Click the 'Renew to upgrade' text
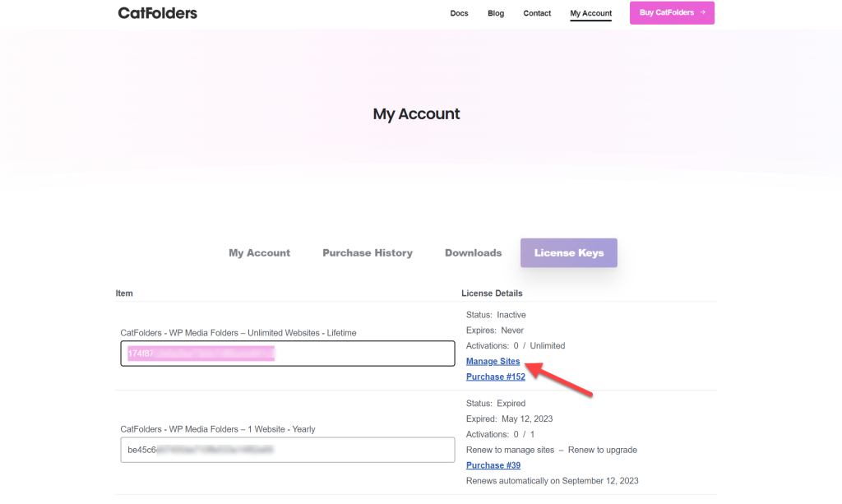This screenshot has height=504, width=842. (x=603, y=450)
